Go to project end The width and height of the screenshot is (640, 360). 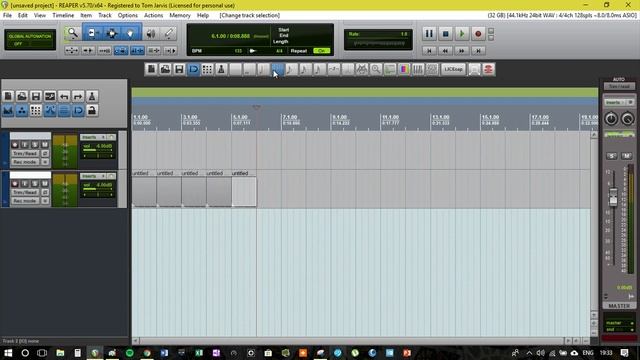tap(478, 51)
